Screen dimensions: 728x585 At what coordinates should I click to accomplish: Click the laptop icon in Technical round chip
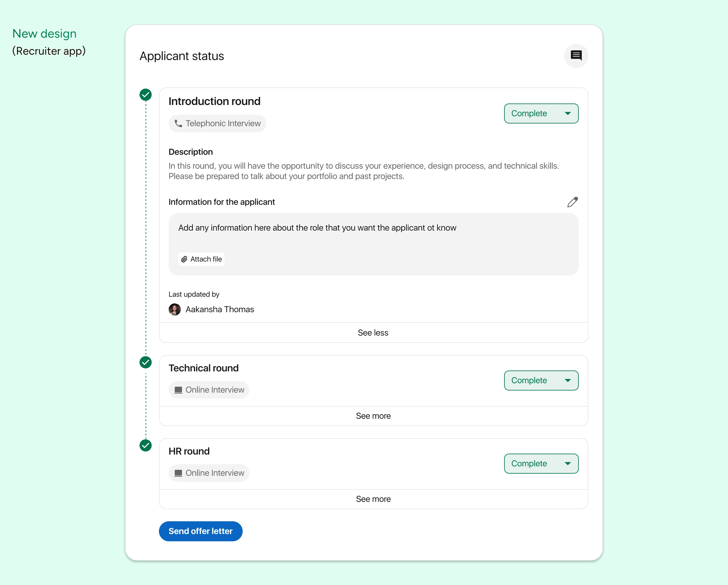(178, 390)
